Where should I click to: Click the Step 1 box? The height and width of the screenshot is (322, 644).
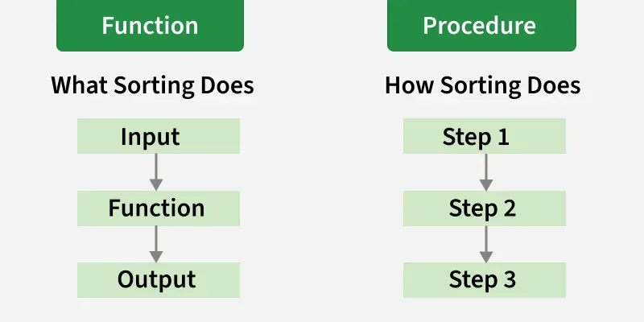click(x=484, y=136)
